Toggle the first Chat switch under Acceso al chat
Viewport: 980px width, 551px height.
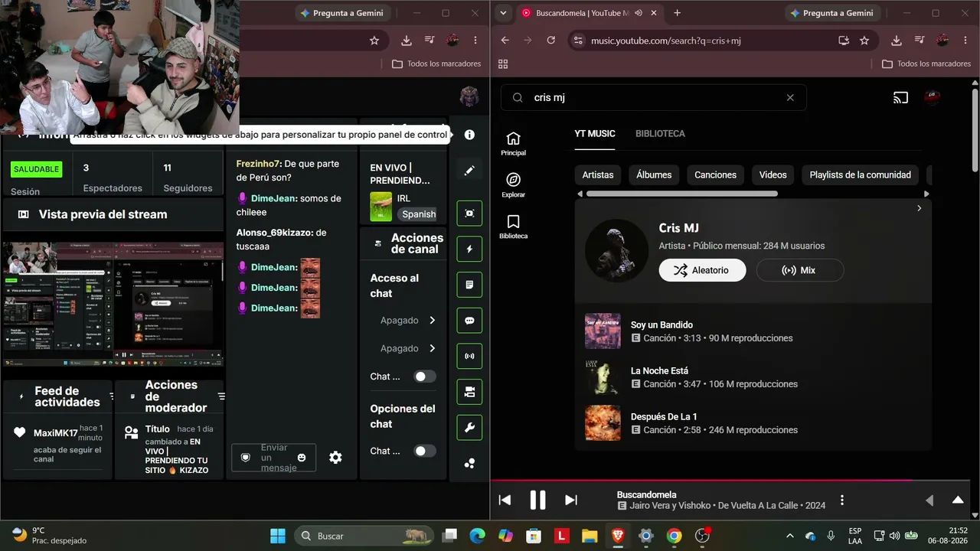(425, 377)
